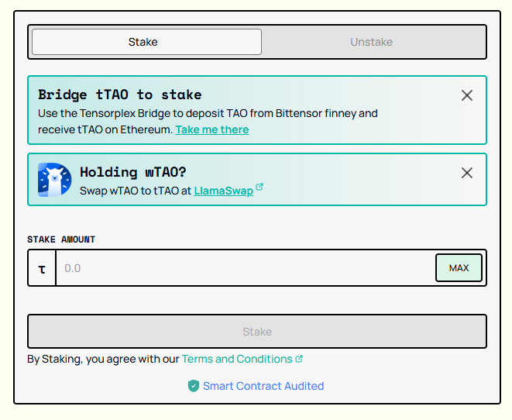Click the external link icon beside LlamaSwap
Screen dimensions: 512x420
pos(259,188)
